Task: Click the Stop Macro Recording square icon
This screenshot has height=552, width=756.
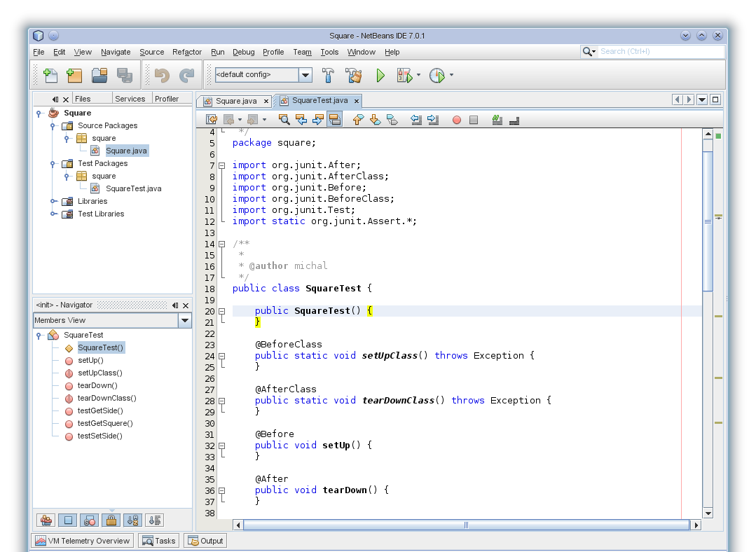Action: pos(474,120)
